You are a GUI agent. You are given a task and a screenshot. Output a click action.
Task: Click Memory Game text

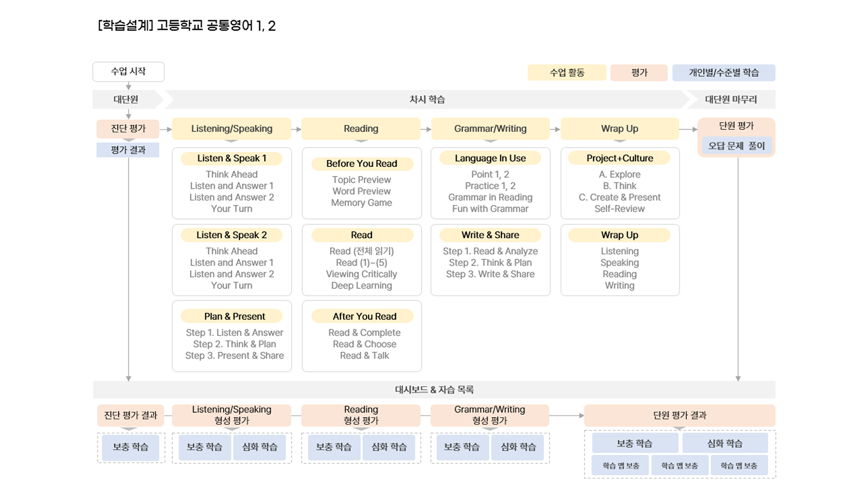point(362,203)
